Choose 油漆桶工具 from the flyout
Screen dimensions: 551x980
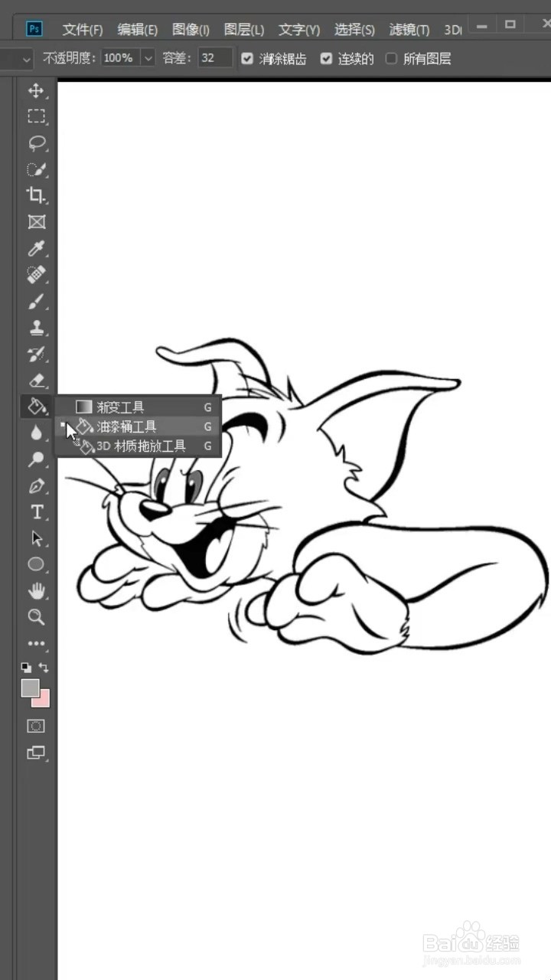(138, 426)
